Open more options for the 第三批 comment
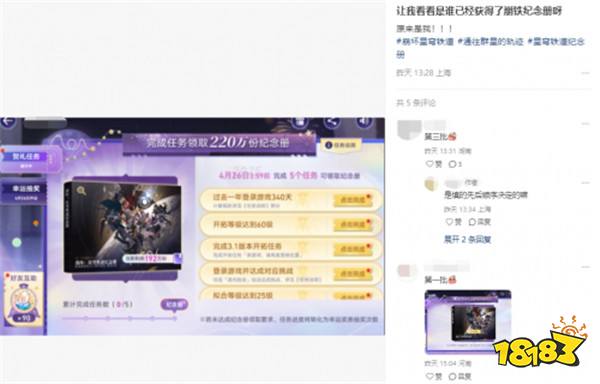The image size is (600, 384). (585, 124)
